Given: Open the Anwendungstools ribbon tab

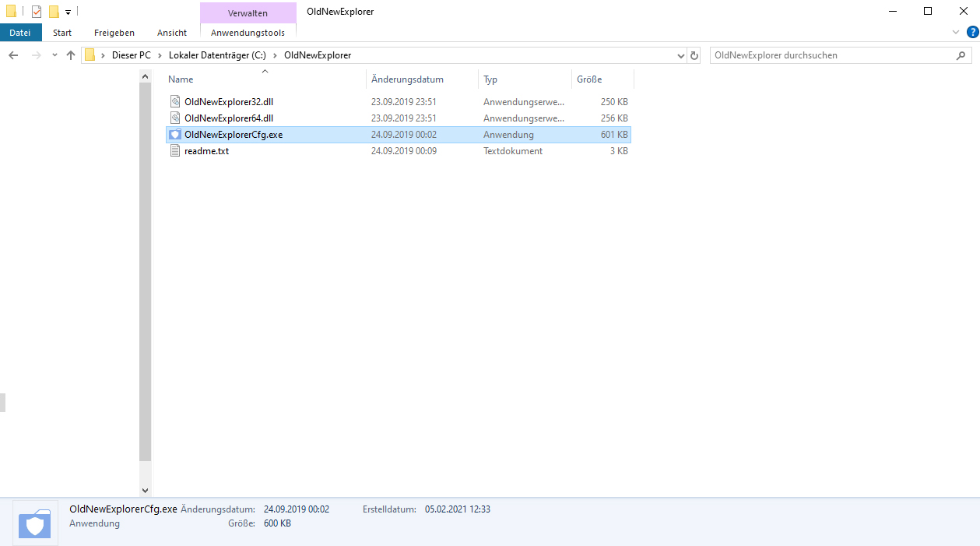Looking at the screenshot, I should click(248, 33).
